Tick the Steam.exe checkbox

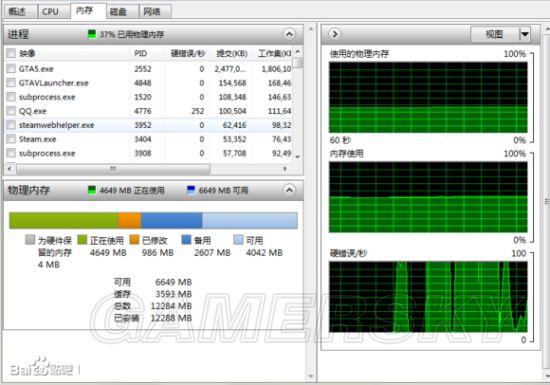[x=11, y=139]
